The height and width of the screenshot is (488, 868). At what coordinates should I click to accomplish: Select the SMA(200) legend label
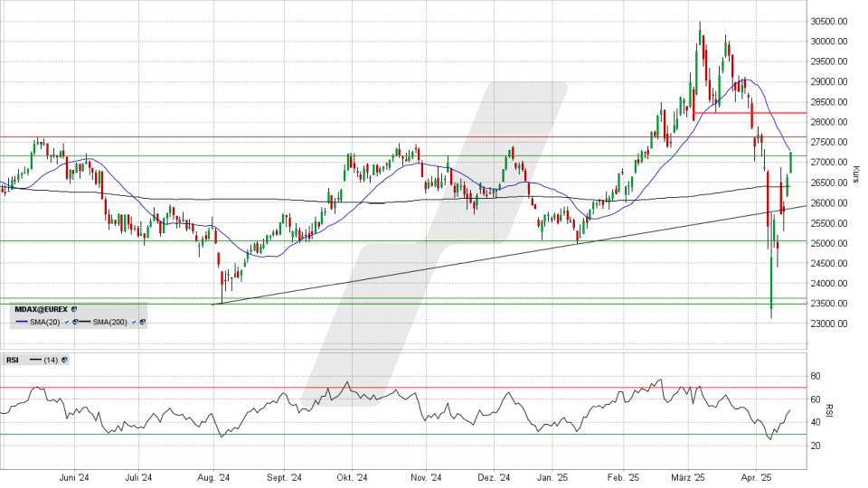coord(109,322)
